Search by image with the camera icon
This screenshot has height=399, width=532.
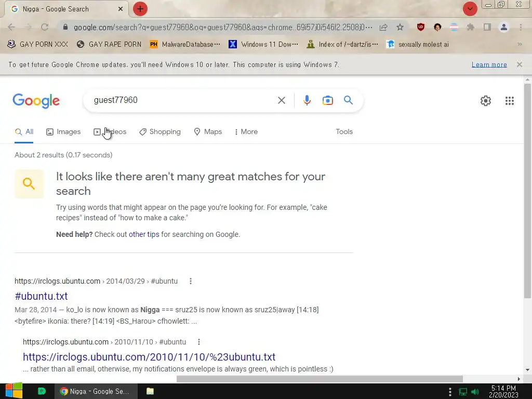(328, 100)
